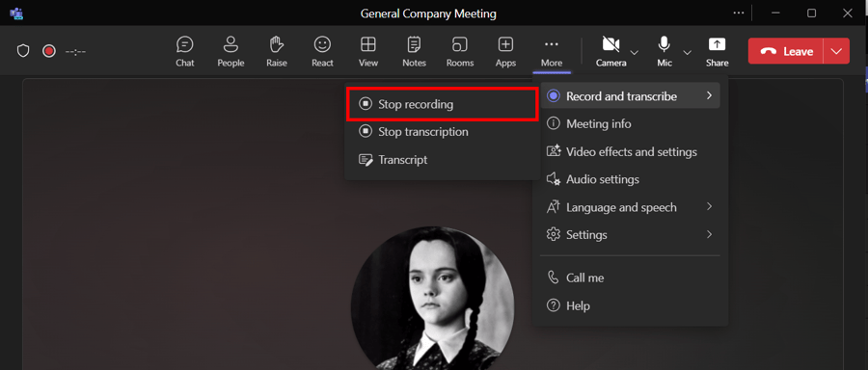Open breakout Rooms
This screenshot has width=868, height=370.
(x=460, y=51)
